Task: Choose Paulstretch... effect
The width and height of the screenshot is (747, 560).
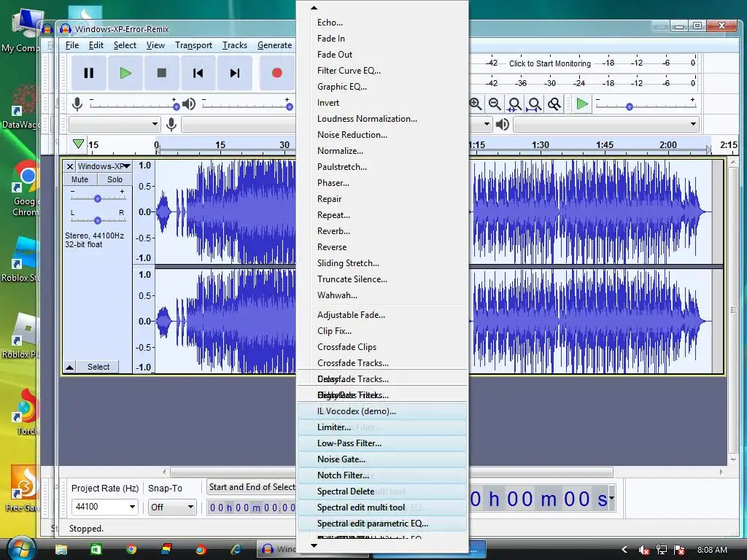Action: click(x=382, y=167)
